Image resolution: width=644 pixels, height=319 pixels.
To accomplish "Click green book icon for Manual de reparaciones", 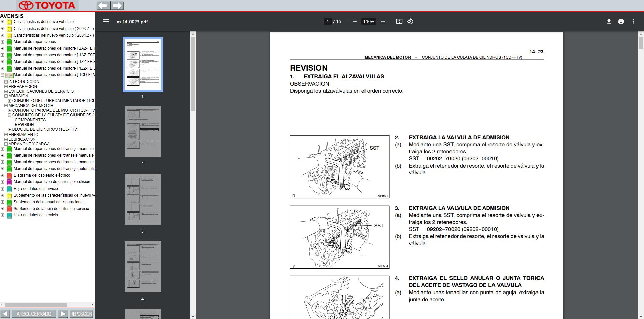I will pos(9,42).
